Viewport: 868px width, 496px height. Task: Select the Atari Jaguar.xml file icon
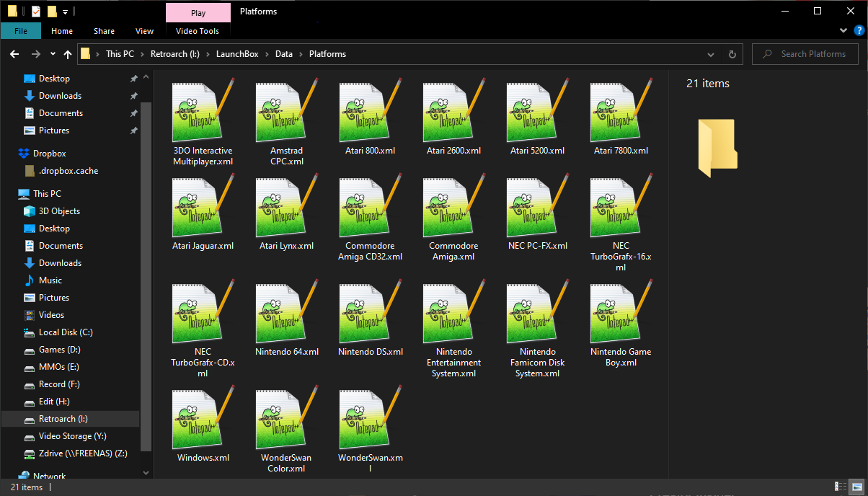click(203, 205)
